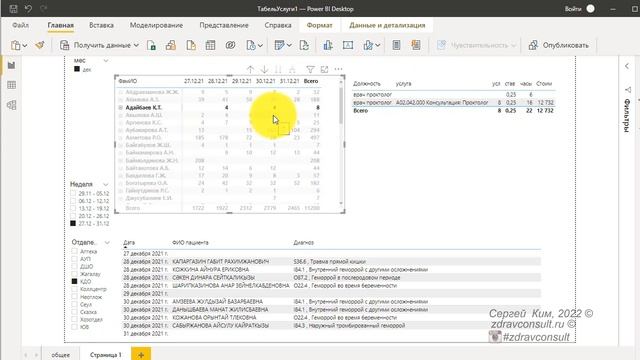Image resolution: width=640 pixels, height=360 pixels.
Task: Sort by the Диагноз column header
Action: tap(304, 242)
